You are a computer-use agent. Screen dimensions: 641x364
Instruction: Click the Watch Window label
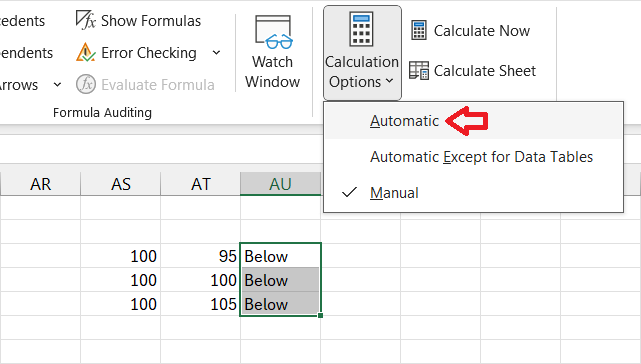(273, 72)
